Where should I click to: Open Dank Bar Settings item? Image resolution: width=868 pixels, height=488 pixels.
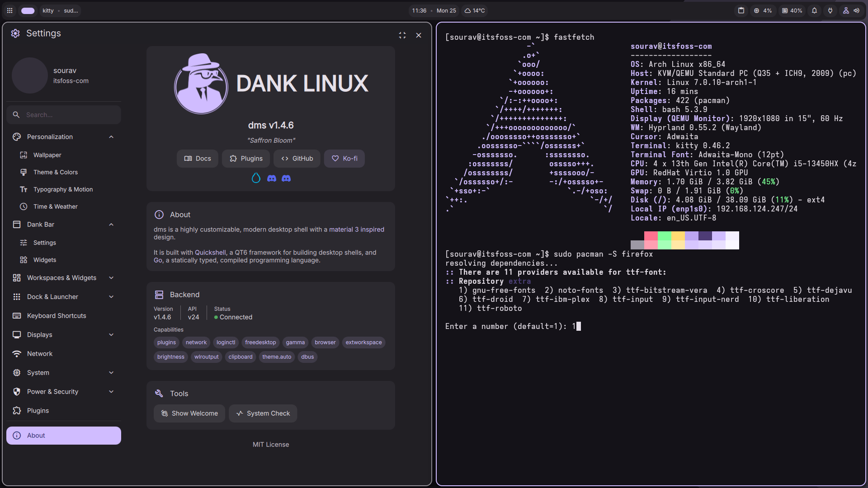tap(64, 243)
